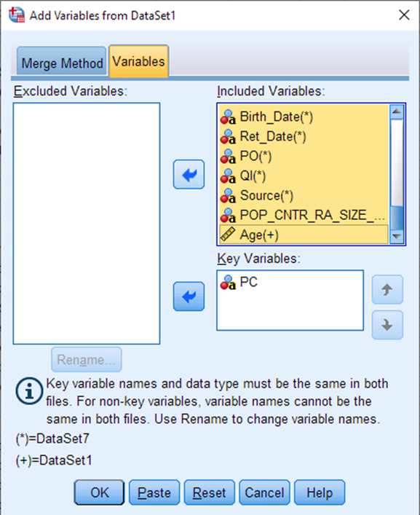
Task: Click the Key Variables label
Action: coord(258,259)
